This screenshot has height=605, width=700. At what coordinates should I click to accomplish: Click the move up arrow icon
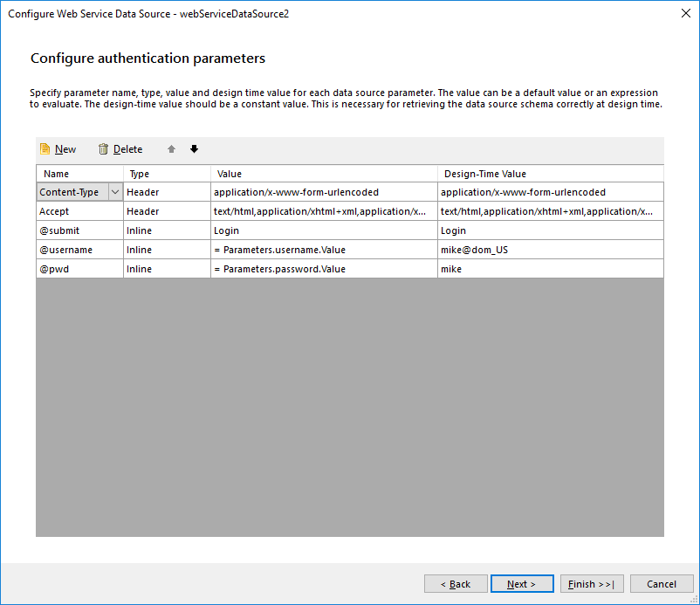171,149
